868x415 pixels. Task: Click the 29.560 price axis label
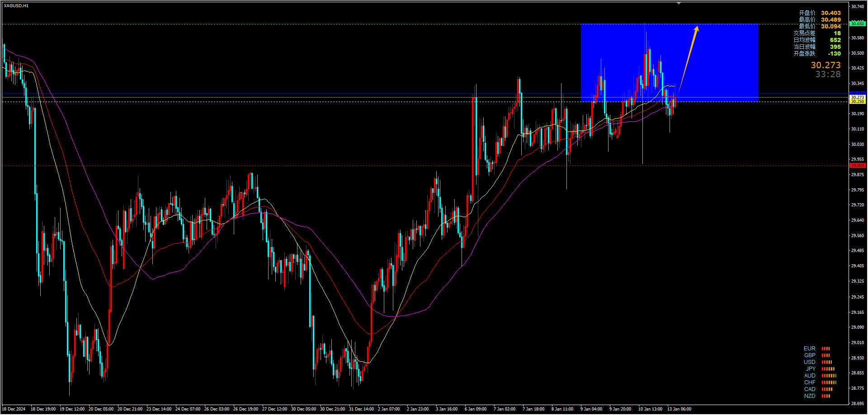coord(858,236)
